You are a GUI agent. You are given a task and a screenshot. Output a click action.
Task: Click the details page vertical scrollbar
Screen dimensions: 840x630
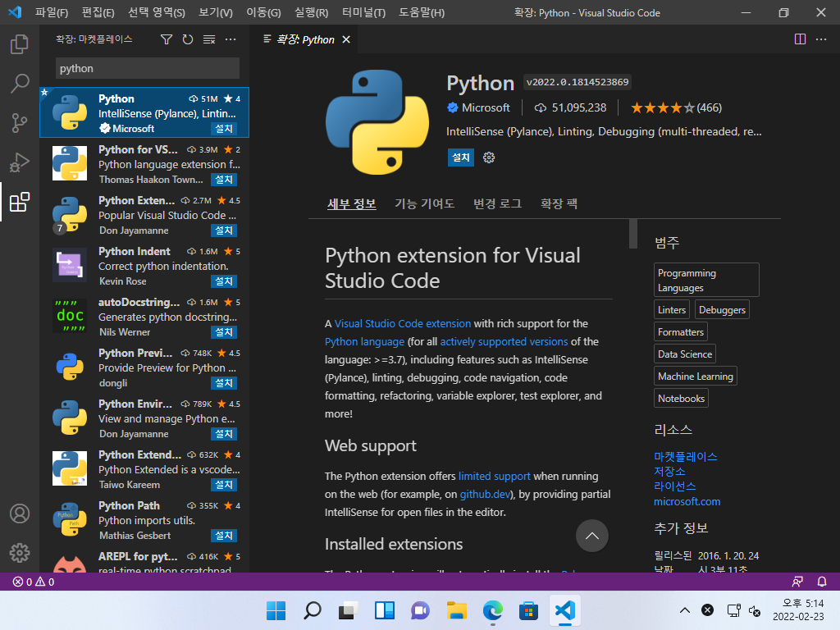coord(633,234)
